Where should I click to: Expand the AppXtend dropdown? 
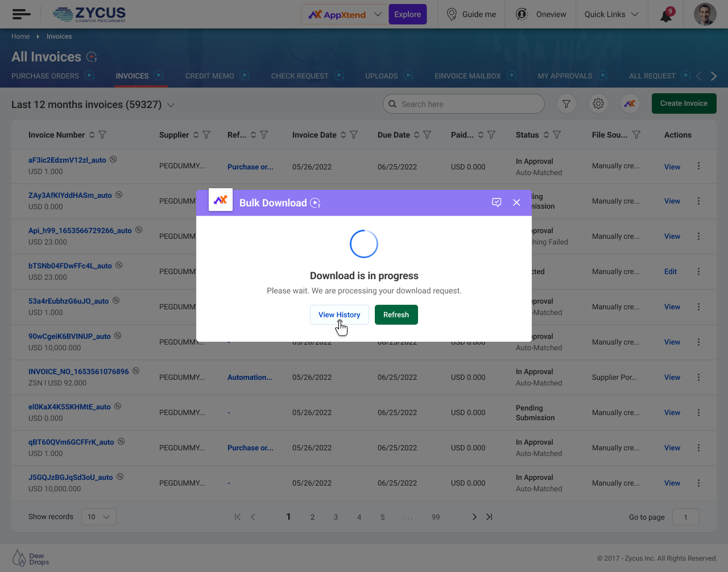pos(378,14)
